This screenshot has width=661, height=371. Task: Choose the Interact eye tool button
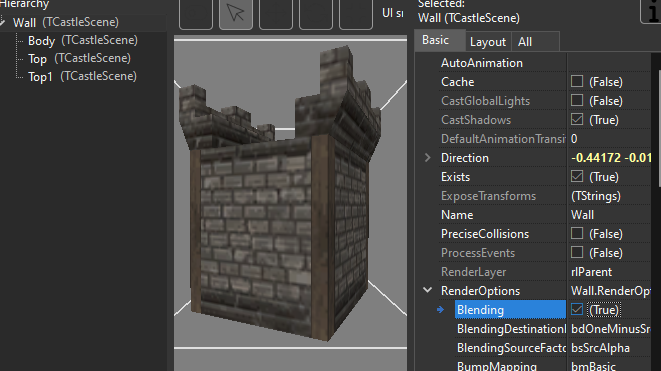(x=196, y=14)
